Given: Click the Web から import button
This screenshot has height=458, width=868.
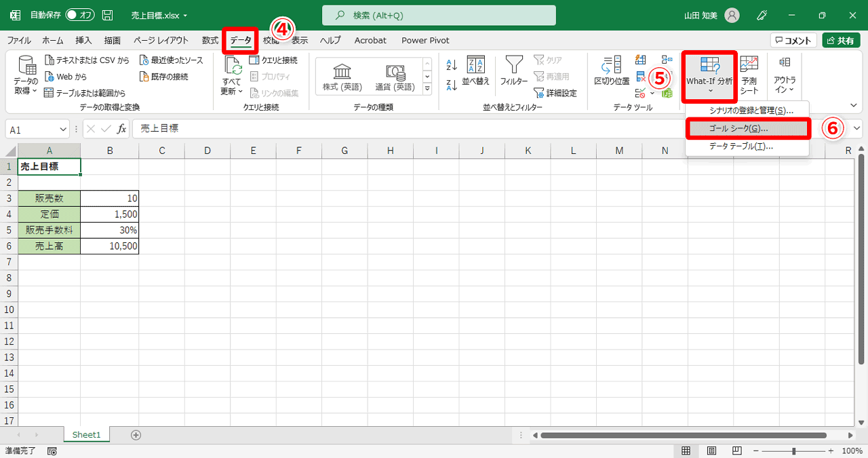Looking at the screenshot, I should tap(66, 77).
